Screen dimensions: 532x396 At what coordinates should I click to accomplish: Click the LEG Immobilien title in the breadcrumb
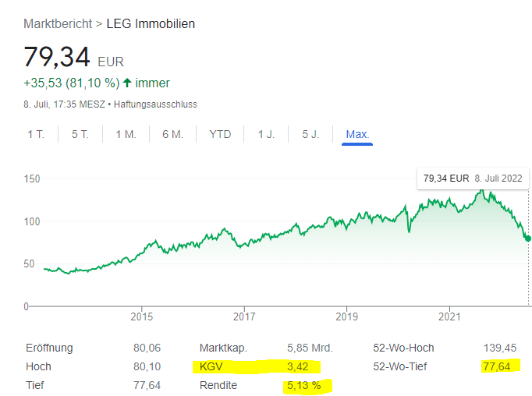[151, 23]
